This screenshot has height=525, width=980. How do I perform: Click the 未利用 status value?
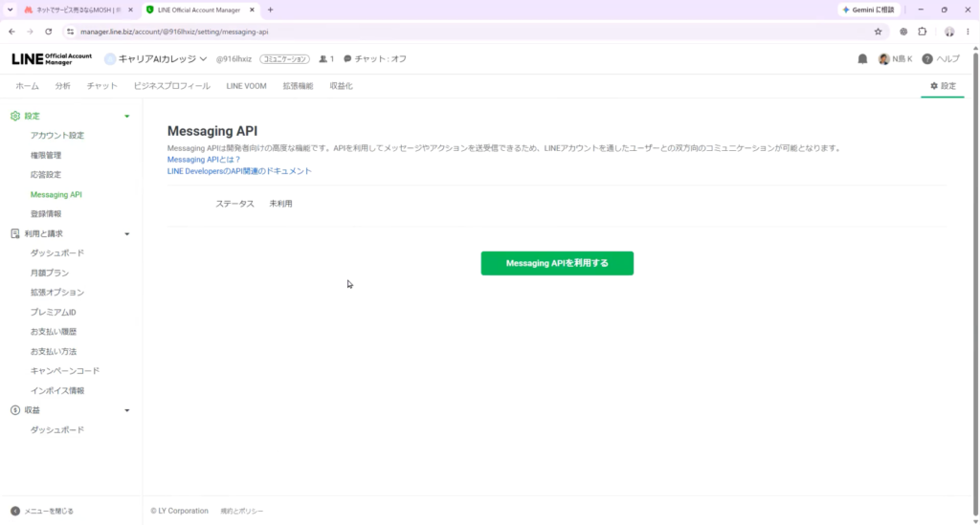280,204
